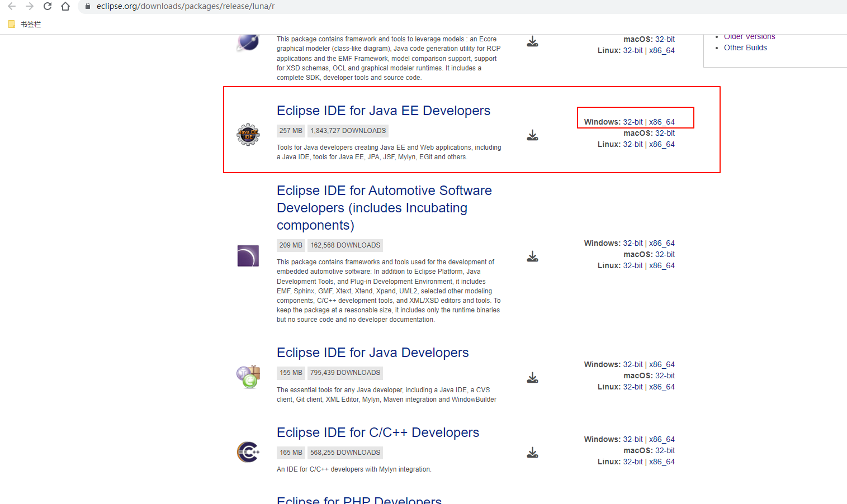Click the 1,843,727 DOWNLOADS badge
Screen dimensions: 847x504
348,131
